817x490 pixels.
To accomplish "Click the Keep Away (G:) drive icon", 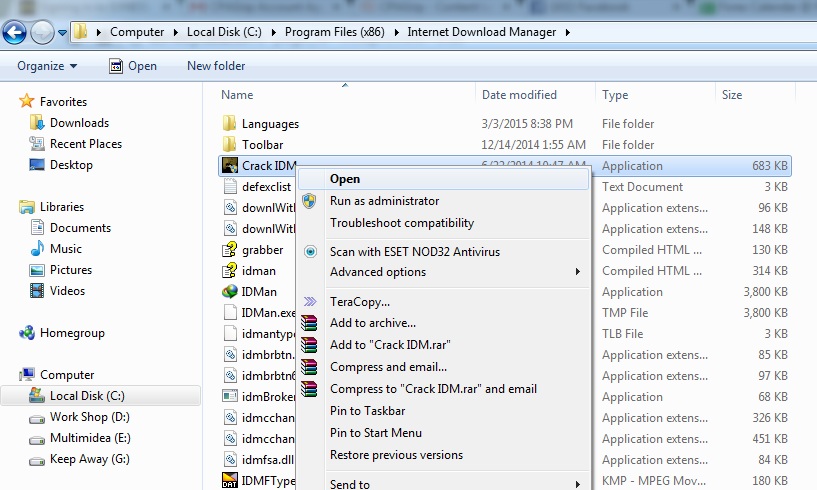I will (x=36, y=461).
